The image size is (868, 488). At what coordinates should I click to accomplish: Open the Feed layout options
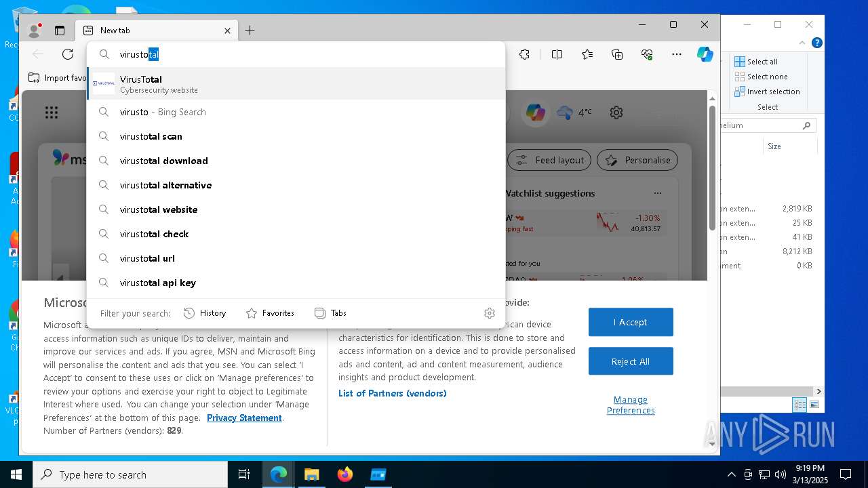pyautogui.click(x=549, y=160)
